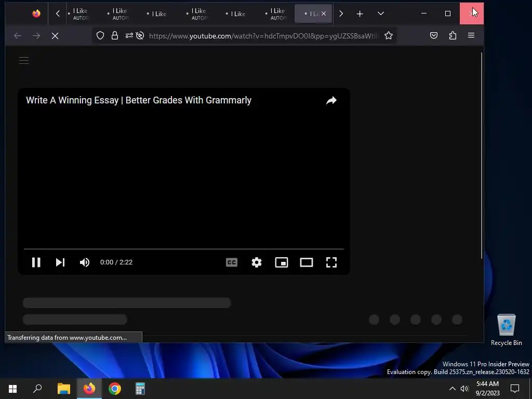Switch to miniplayer mode
The height and width of the screenshot is (399, 532).
coord(282,262)
